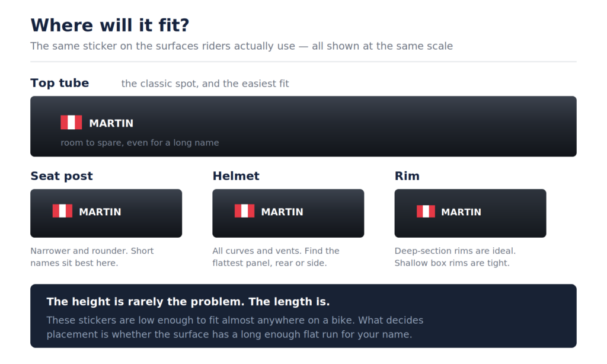
Task: Click the 'Where will it fit?' title
Action: 110,25
